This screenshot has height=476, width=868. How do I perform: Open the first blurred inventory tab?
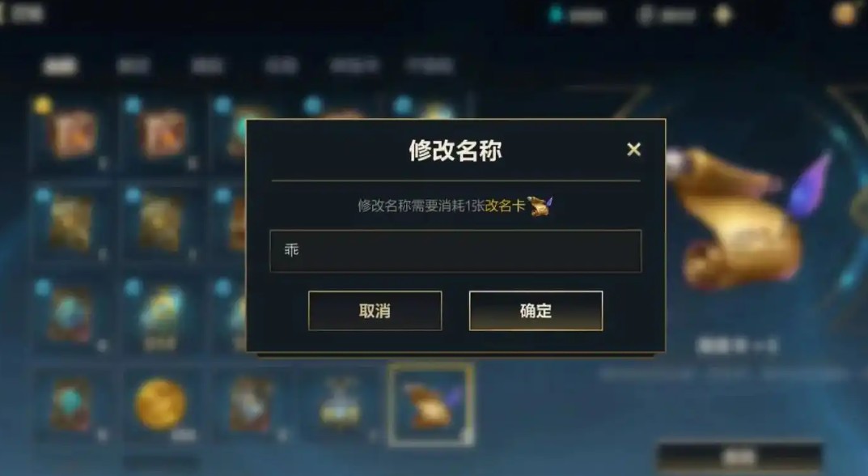pos(60,66)
